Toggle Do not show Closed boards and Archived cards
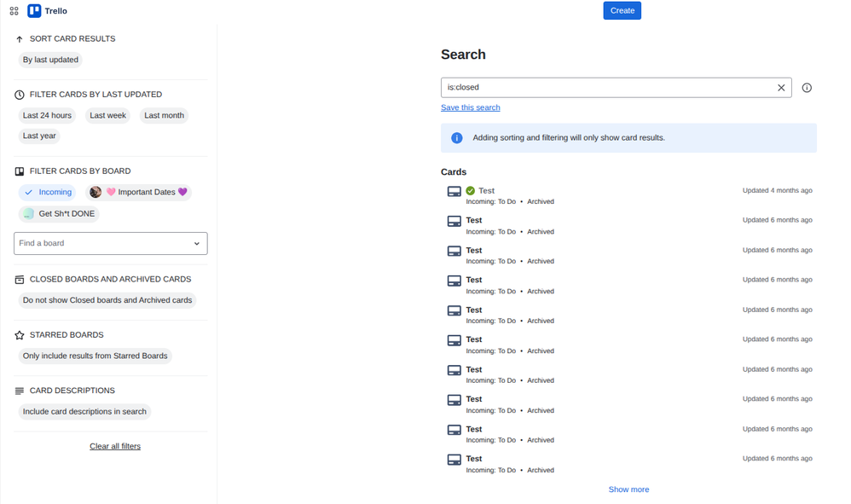Image resolution: width=851 pixels, height=504 pixels. [107, 300]
